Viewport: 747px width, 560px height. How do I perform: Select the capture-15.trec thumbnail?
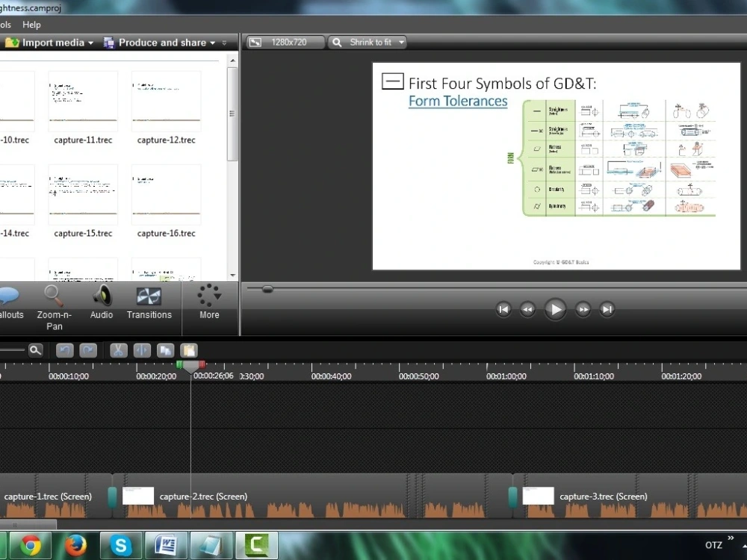pos(83,194)
